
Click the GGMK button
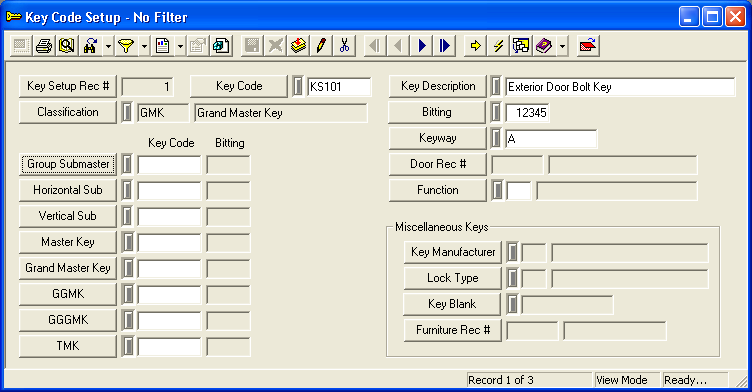68,294
